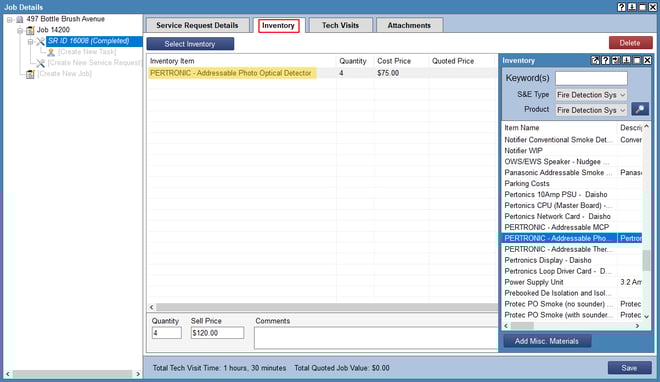Image resolution: width=660 pixels, height=382 pixels.
Task: Click the Item Name column header in Inventory list
Action: (x=522, y=127)
